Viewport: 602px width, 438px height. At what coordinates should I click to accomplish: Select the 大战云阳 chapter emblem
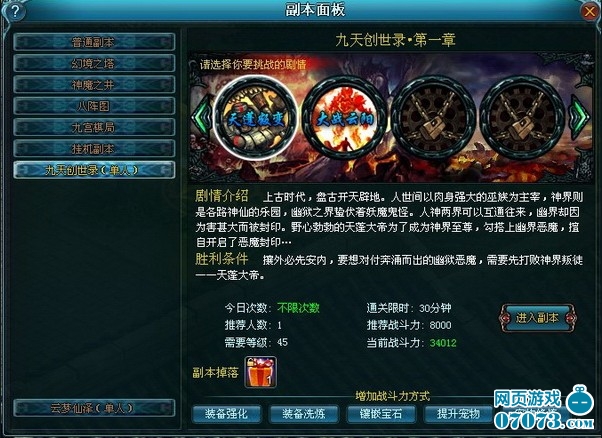pyautogui.click(x=344, y=117)
